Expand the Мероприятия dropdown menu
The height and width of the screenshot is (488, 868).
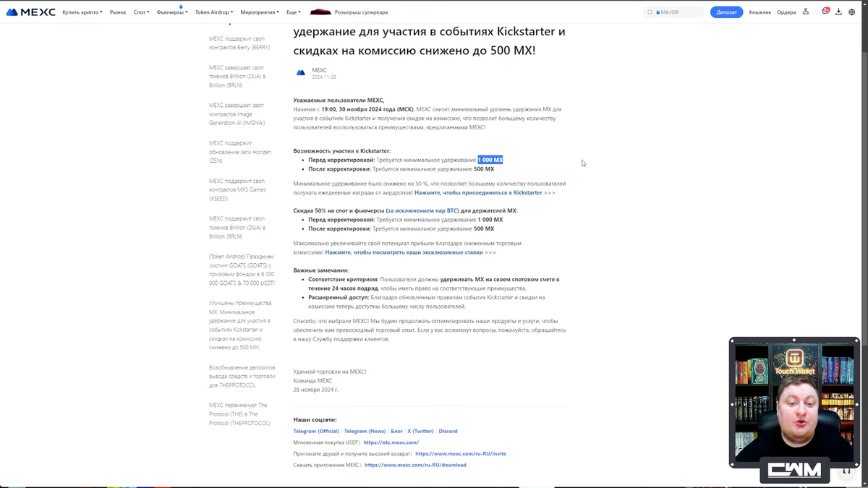(x=260, y=12)
